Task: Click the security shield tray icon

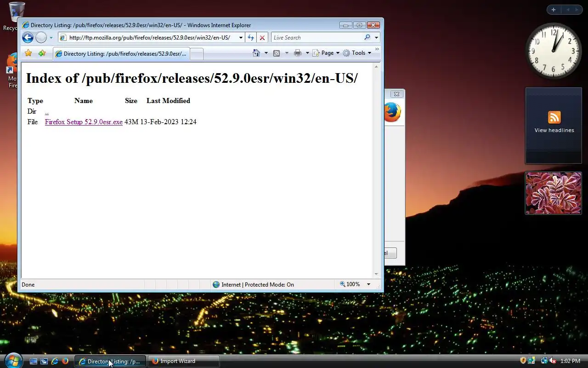Action: click(x=523, y=361)
